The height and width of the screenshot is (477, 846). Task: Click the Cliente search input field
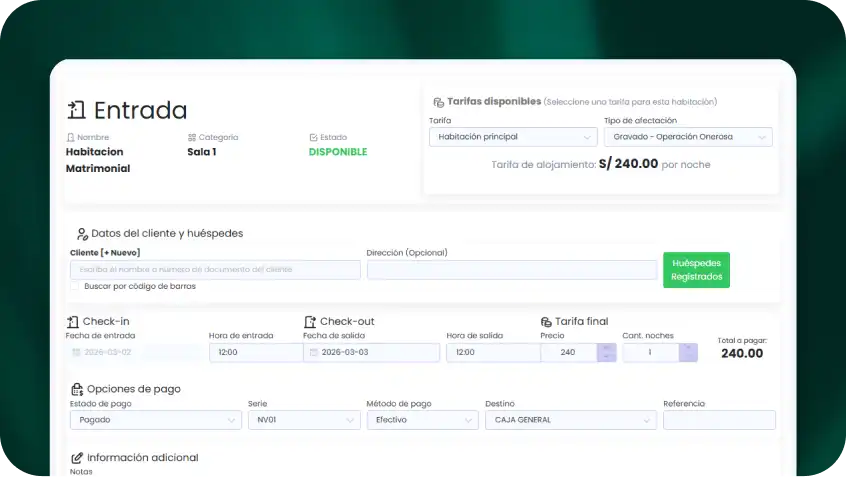pyautogui.click(x=215, y=270)
